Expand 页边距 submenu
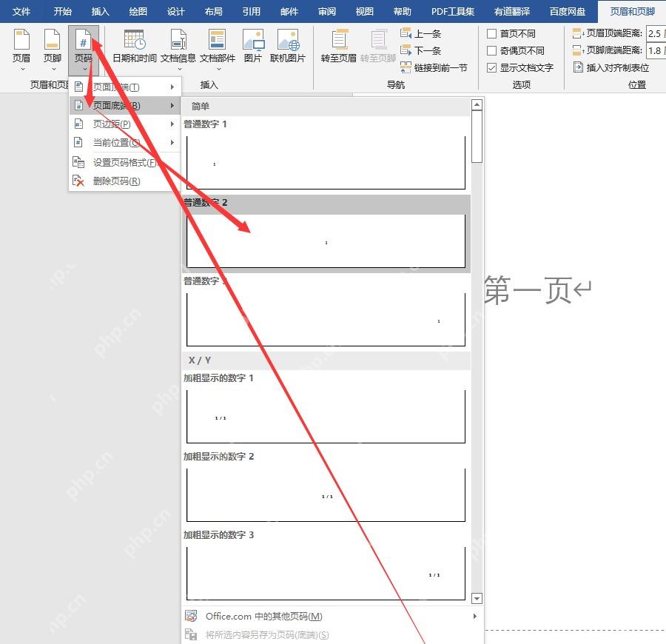The width and height of the screenshot is (666, 644). click(125, 124)
